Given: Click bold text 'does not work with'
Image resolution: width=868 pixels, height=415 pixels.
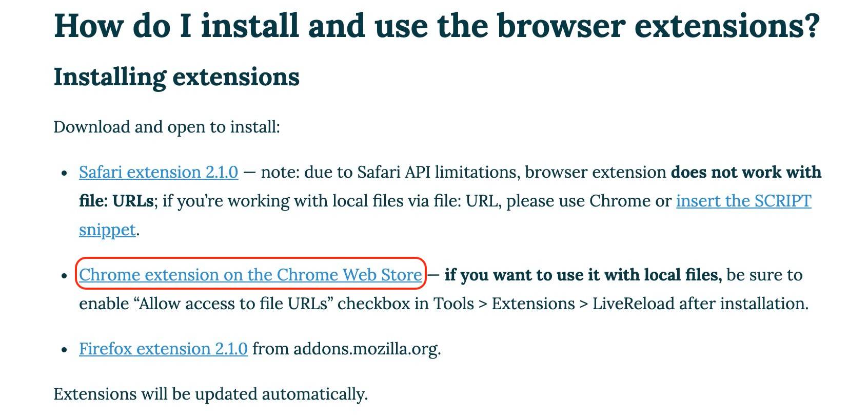Looking at the screenshot, I should click(x=746, y=172).
